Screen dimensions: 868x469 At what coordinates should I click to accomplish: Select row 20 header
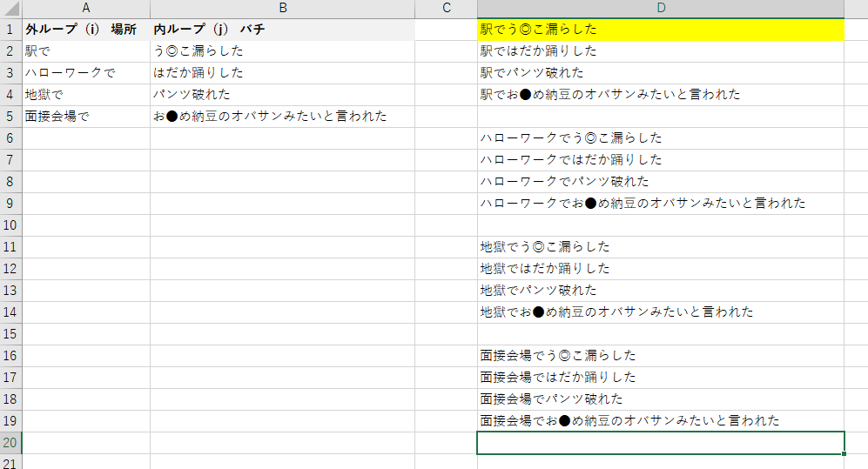[x=10, y=442]
